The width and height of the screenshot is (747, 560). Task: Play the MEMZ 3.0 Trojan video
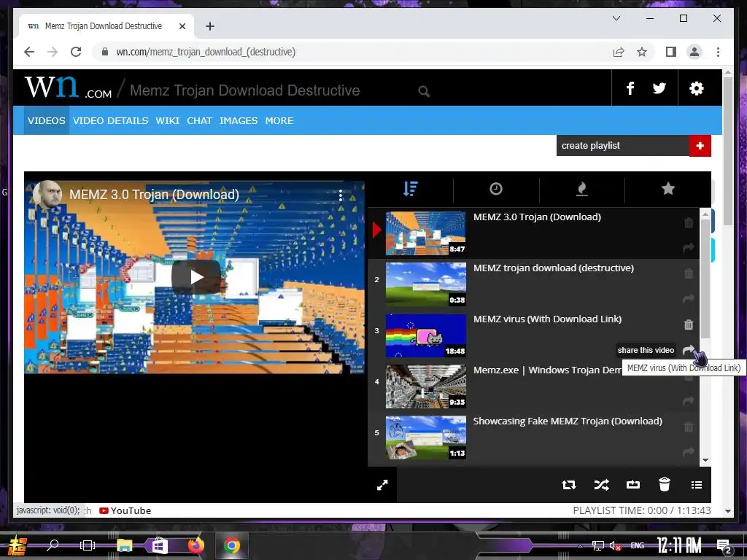point(196,276)
